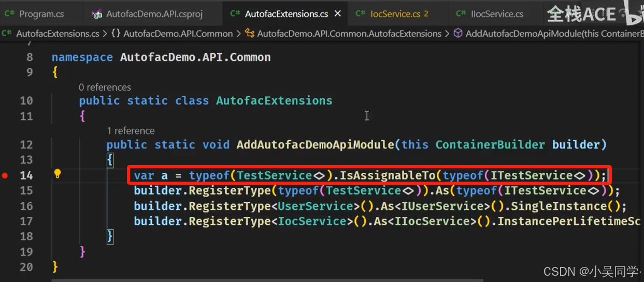This screenshot has height=282, width=644.
Task: Click 'ContainerBuilder' parameter type on line 12
Action: pos(490,144)
